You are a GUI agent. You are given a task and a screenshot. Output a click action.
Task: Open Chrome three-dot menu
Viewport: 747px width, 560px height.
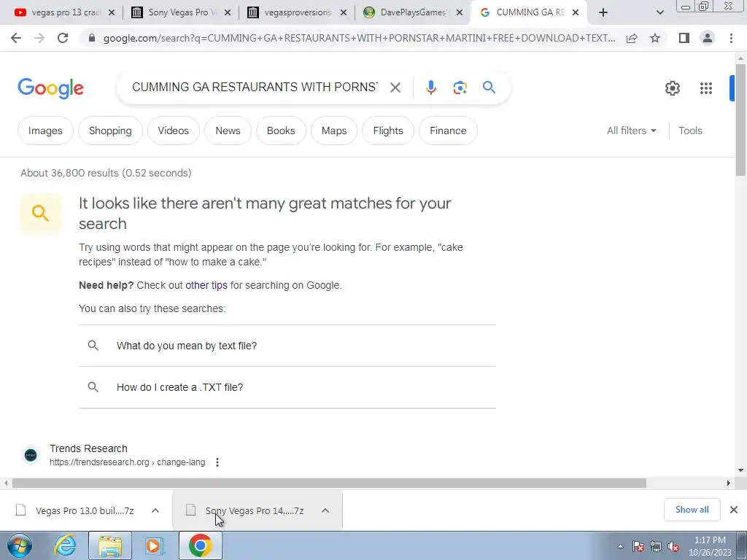click(x=731, y=38)
